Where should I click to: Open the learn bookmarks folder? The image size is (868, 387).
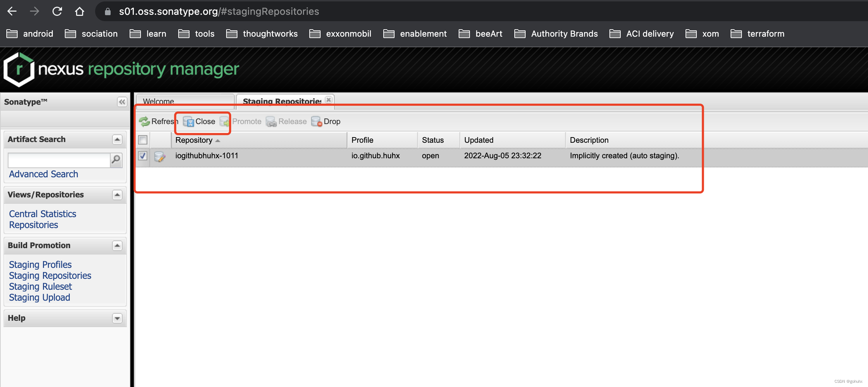pyautogui.click(x=148, y=34)
